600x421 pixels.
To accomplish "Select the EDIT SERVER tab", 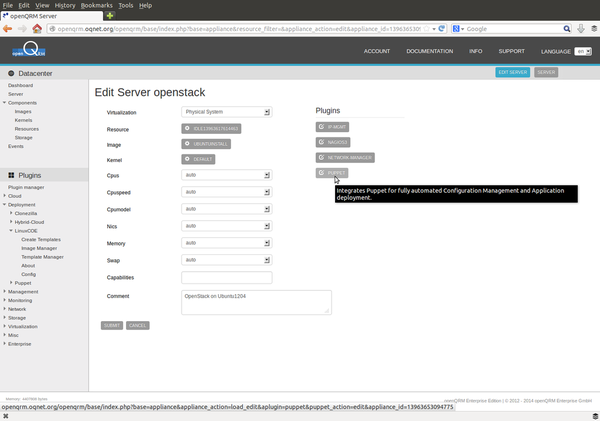I will click(512, 72).
